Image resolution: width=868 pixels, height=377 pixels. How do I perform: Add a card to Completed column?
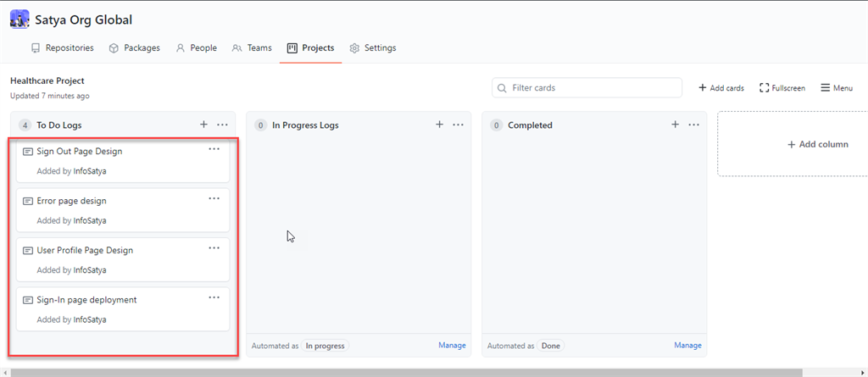(675, 125)
